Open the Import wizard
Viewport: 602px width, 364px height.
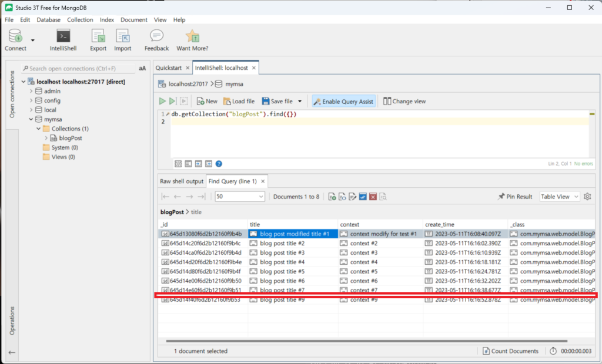pyautogui.click(x=122, y=40)
